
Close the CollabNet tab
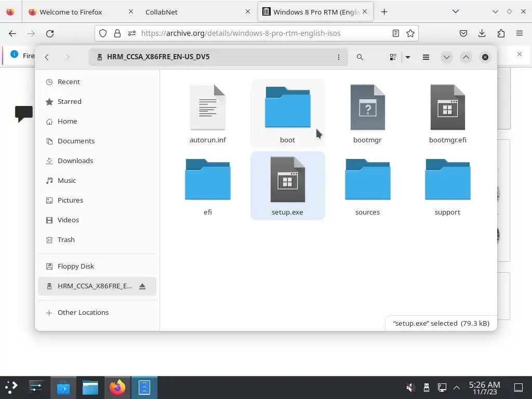[248, 11]
